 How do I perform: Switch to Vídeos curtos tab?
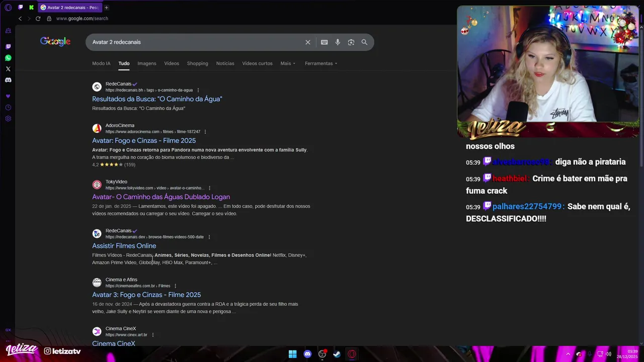tap(257, 63)
